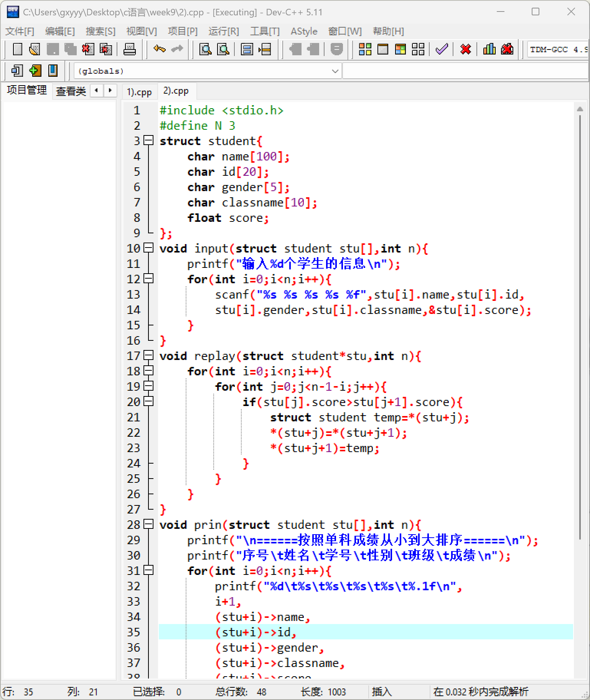Screen dimensions: 590x700
Task: Open profile analysis bar chart icon
Action: (x=489, y=49)
